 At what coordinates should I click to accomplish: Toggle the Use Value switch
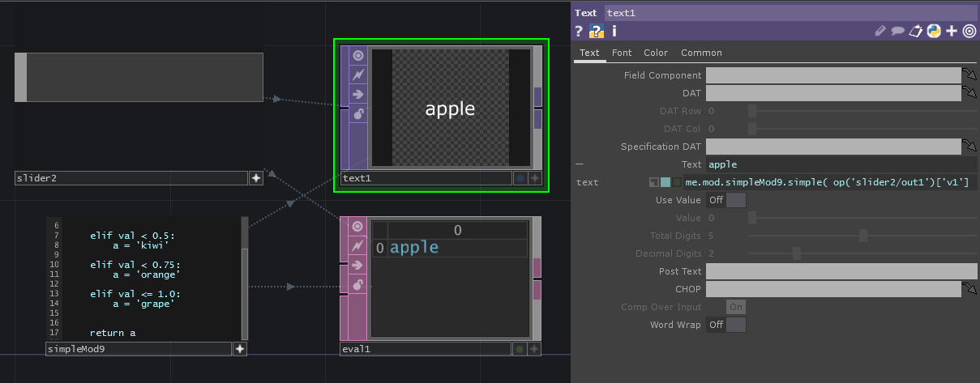[726, 200]
